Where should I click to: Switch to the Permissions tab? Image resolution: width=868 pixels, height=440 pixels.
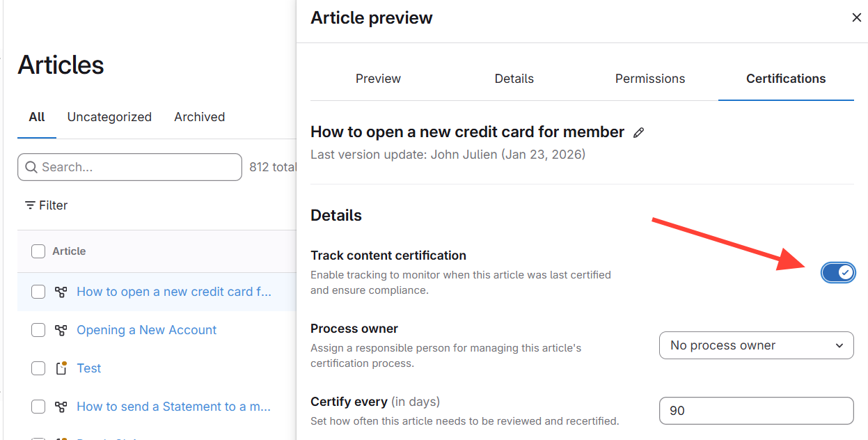(649, 79)
